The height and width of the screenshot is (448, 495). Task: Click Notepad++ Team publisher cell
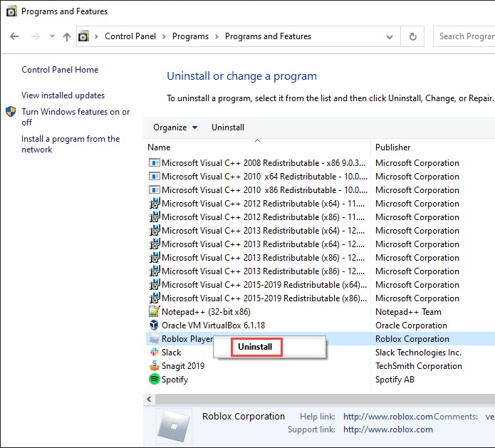408,312
